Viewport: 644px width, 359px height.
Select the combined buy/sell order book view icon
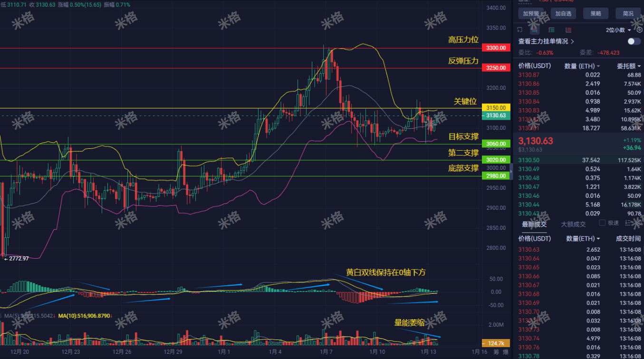point(534,30)
